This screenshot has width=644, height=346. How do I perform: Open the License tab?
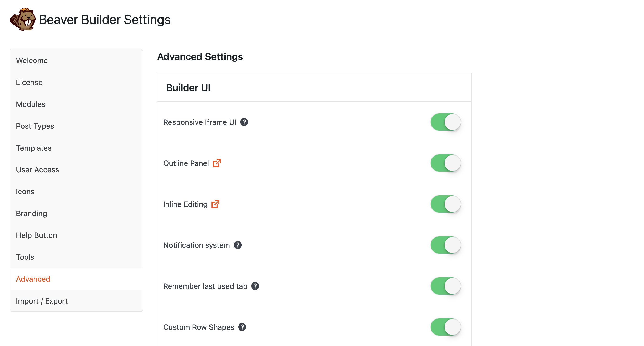[x=29, y=82]
